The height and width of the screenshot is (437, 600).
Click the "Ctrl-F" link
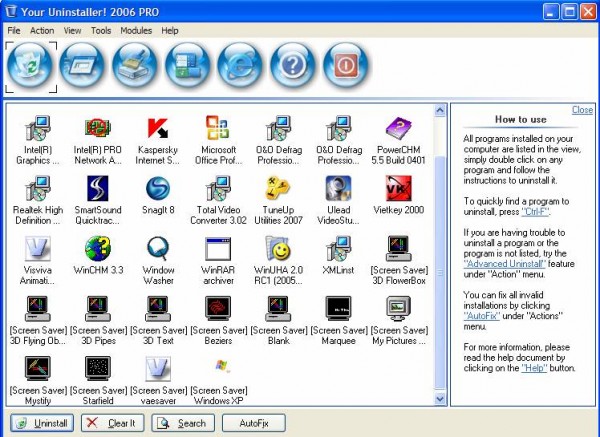(x=535, y=212)
